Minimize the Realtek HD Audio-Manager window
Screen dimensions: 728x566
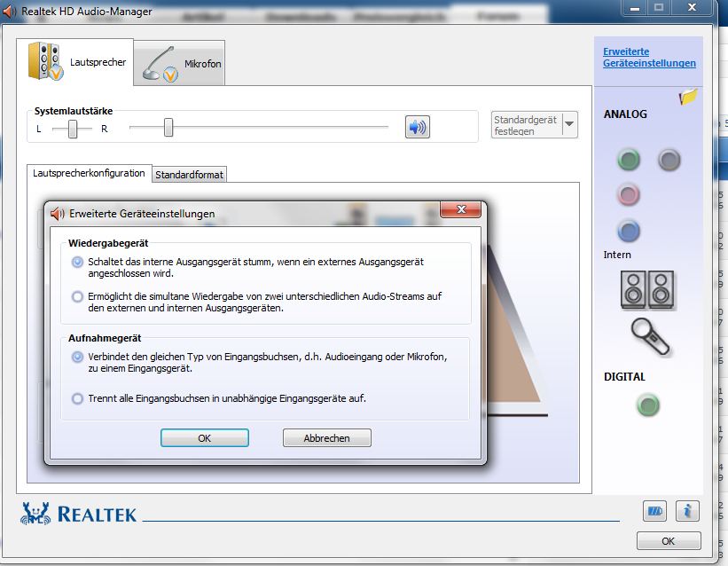pos(634,8)
